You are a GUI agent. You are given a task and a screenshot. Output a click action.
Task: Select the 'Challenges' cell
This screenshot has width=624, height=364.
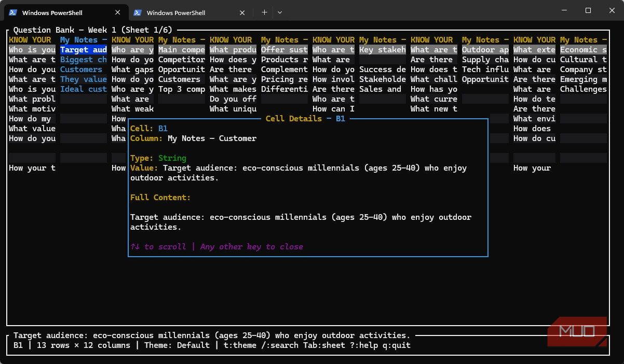(584, 89)
